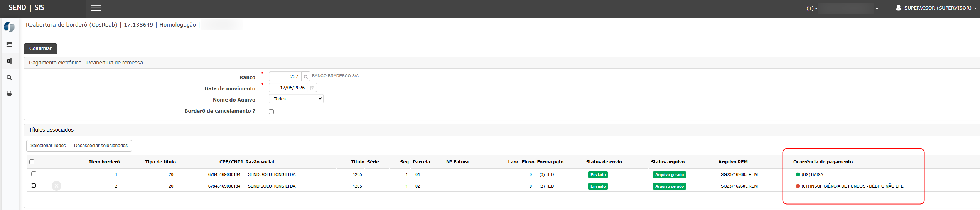The height and width of the screenshot is (210, 980).
Task: Click the (01) INSUFICIÊNCIA DE FUNDOS occurrence text
Action: (x=853, y=186)
